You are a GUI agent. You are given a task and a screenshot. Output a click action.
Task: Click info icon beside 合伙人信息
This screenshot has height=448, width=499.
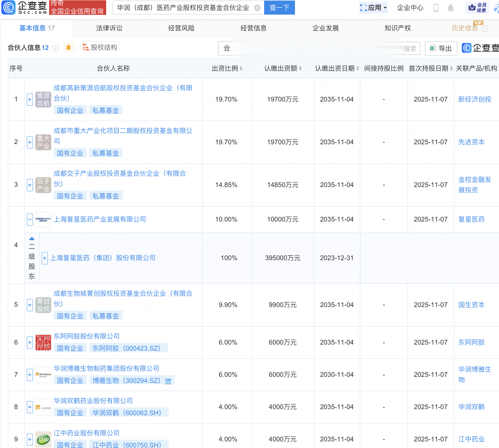click(x=55, y=48)
